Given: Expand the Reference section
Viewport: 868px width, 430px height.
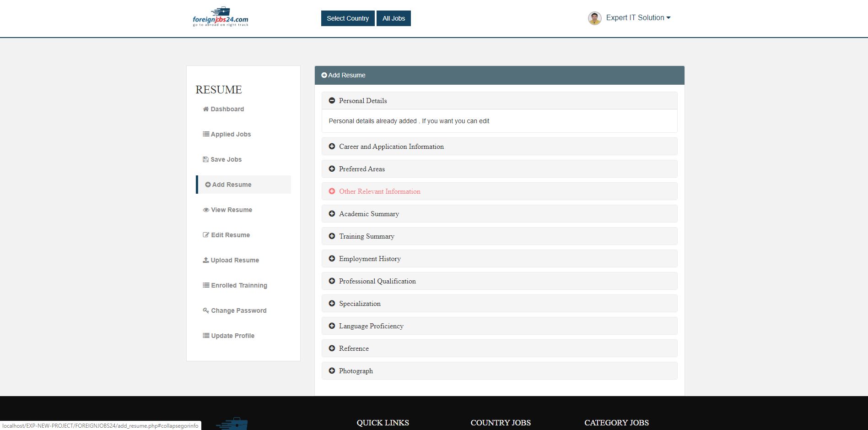Looking at the screenshot, I should (500, 348).
